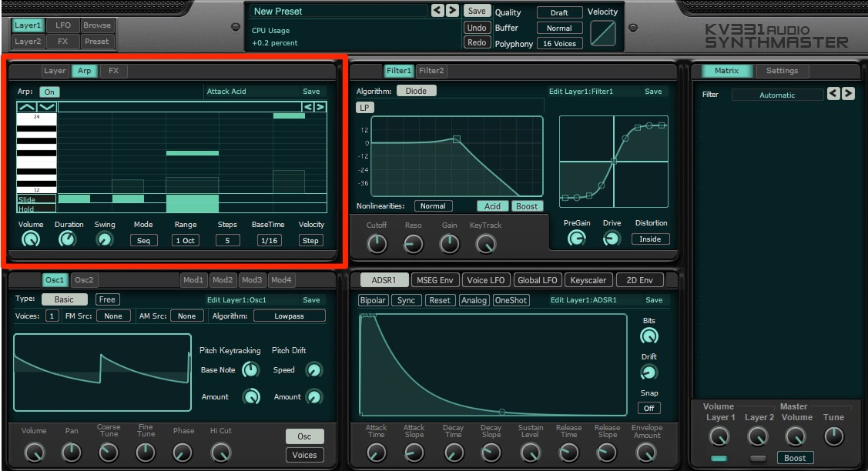Screen dimensions: 868x471
Task: Switch to the Layer2 tab
Action: coord(28,41)
